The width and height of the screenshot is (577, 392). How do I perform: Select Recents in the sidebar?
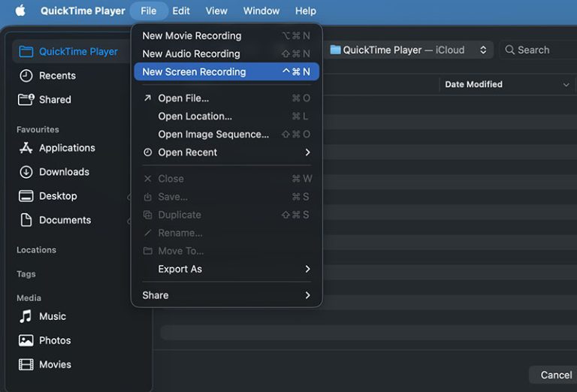click(x=57, y=76)
